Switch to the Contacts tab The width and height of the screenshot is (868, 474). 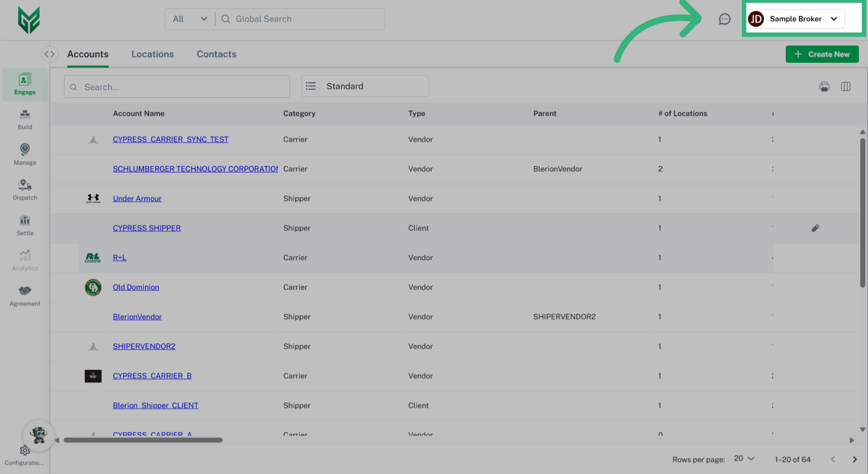pos(216,54)
